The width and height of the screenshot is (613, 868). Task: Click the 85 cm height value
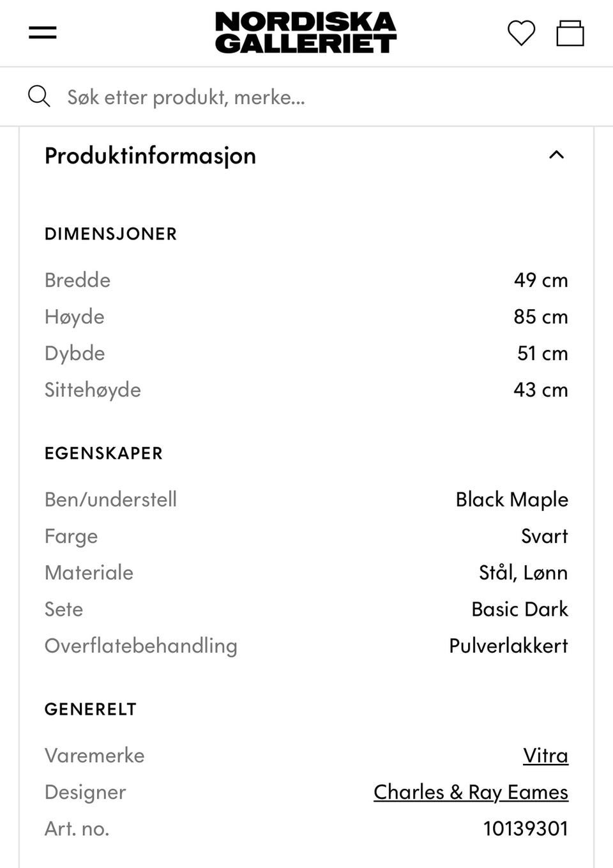[x=540, y=317]
